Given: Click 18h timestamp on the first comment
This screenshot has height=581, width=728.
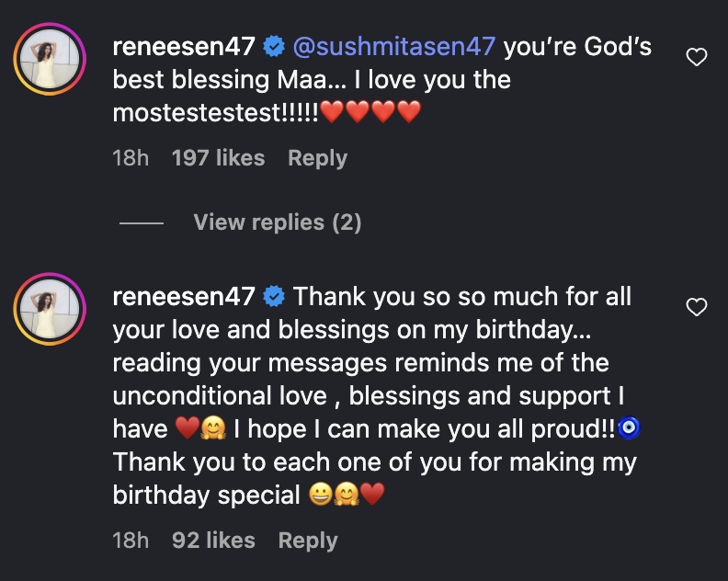Looking at the screenshot, I should [130, 158].
